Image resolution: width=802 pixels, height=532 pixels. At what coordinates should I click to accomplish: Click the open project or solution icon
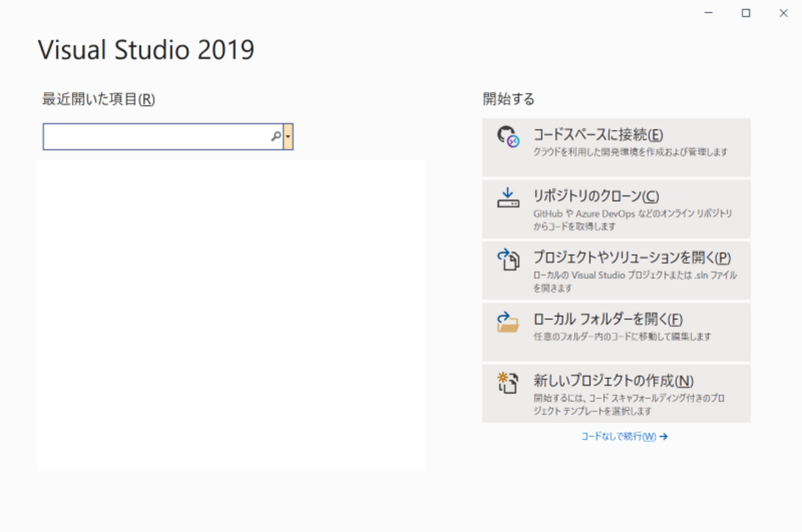point(508,260)
